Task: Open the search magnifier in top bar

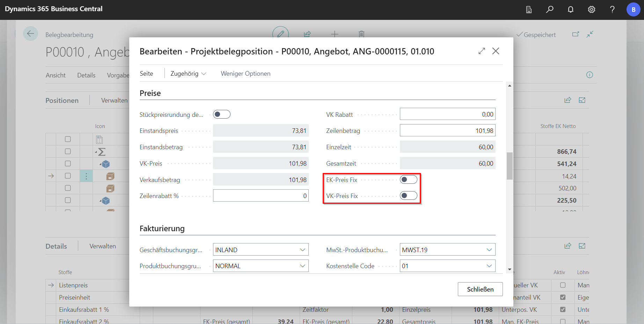Action: tap(550, 9)
